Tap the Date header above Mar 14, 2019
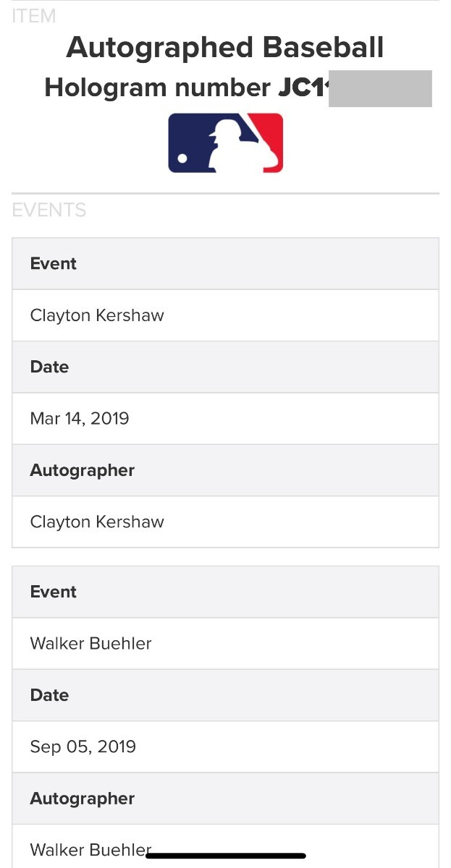The height and width of the screenshot is (868, 451). click(49, 367)
